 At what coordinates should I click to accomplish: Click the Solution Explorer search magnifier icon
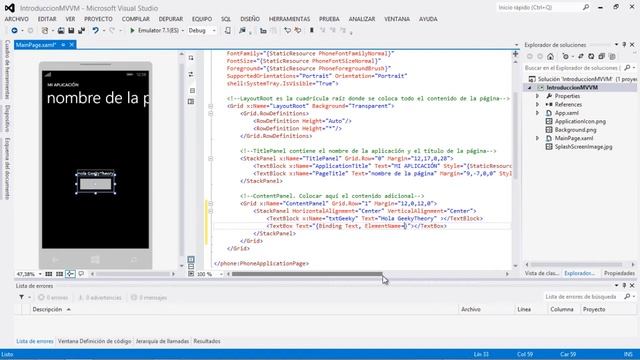pos(627,68)
